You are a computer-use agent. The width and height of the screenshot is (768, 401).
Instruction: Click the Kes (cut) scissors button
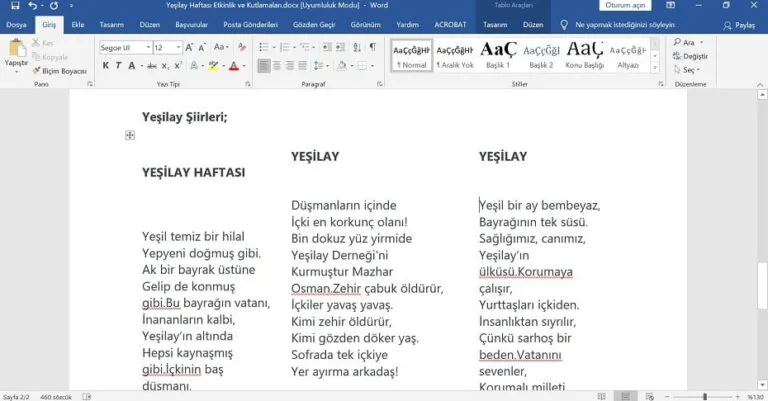click(x=43, y=43)
